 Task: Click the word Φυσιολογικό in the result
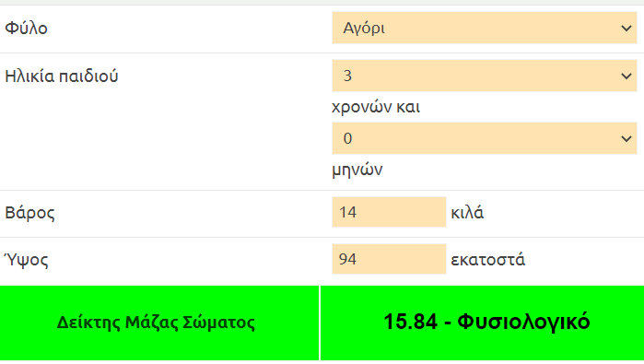tap(523, 323)
